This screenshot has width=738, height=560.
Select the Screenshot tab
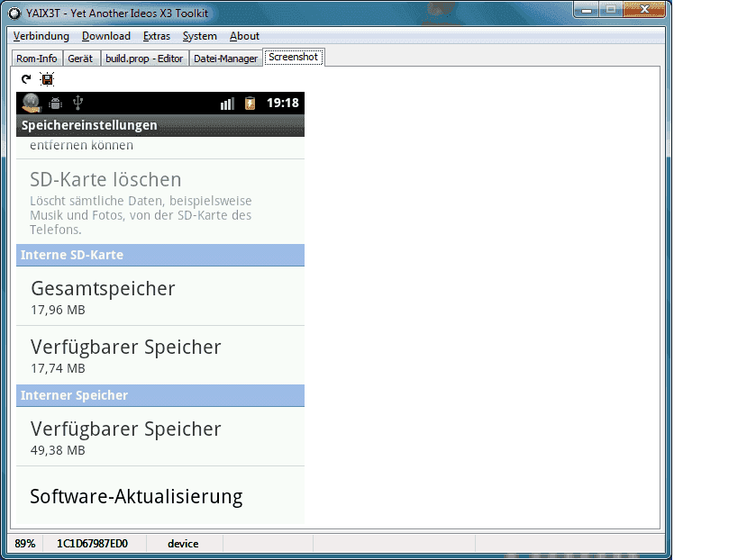(293, 57)
